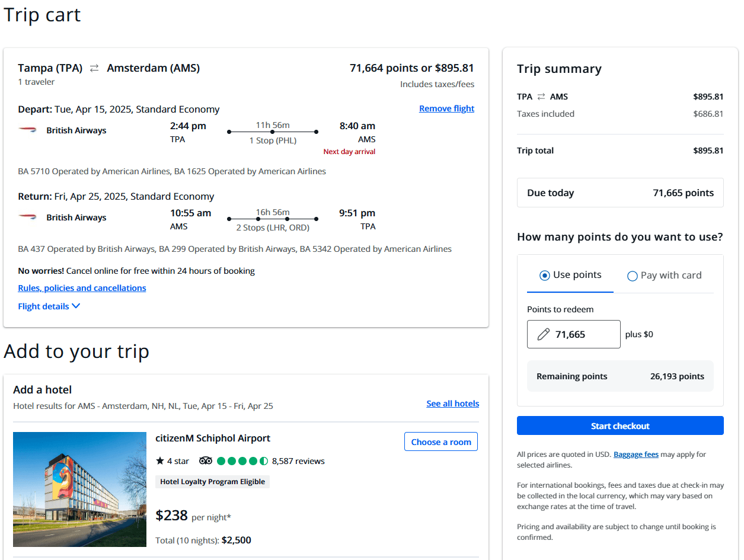Remove the flight from trip cart
Image resolution: width=744 pixels, height=560 pixels.
(446, 108)
